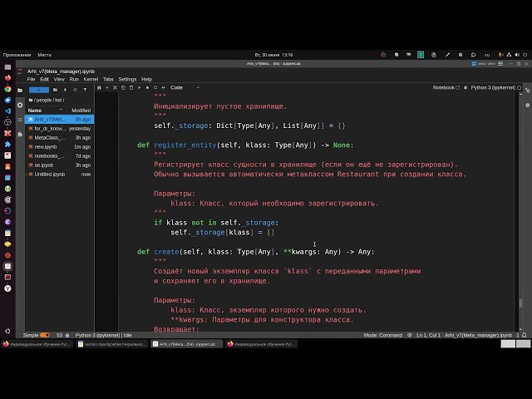Click the notebook vertical scrollbar thumb
Image resolution: width=532 pixels, height=399 pixels.
coord(520,303)
